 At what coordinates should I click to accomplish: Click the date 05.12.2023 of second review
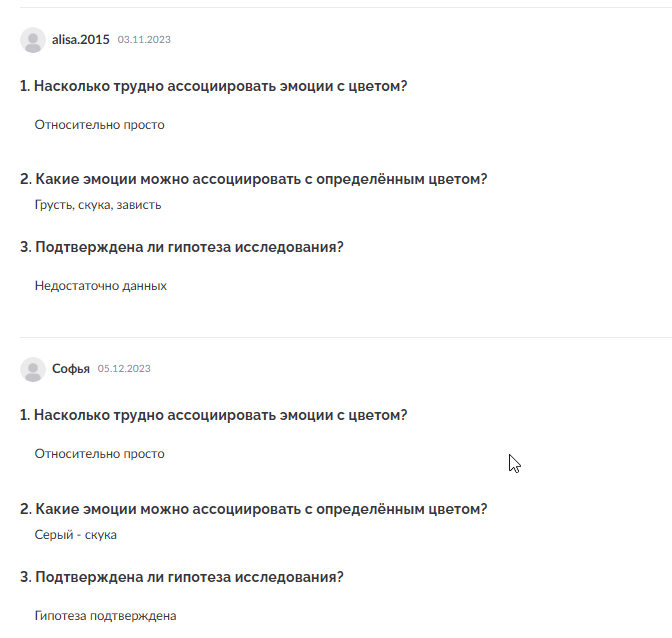[x=124, y=368]
